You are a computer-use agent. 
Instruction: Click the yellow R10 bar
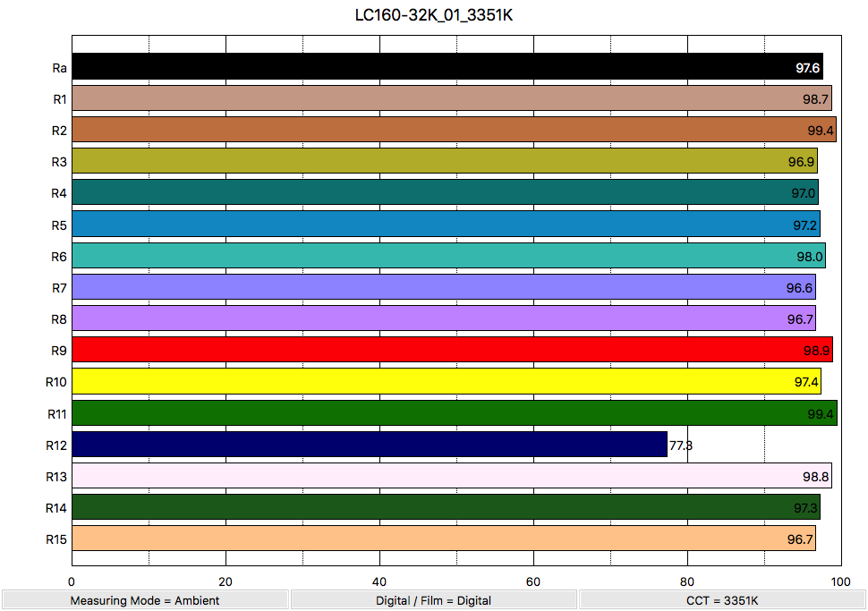(446, 381)
